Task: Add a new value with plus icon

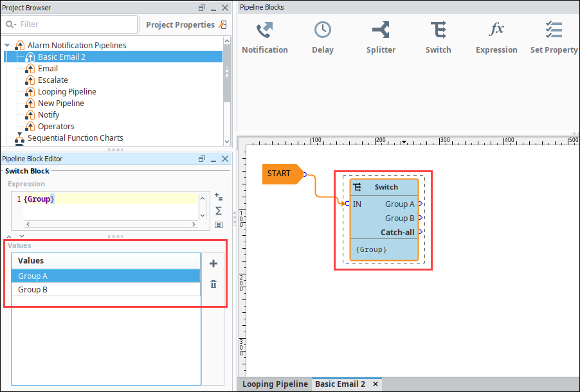Action: (x=213, y=263)
